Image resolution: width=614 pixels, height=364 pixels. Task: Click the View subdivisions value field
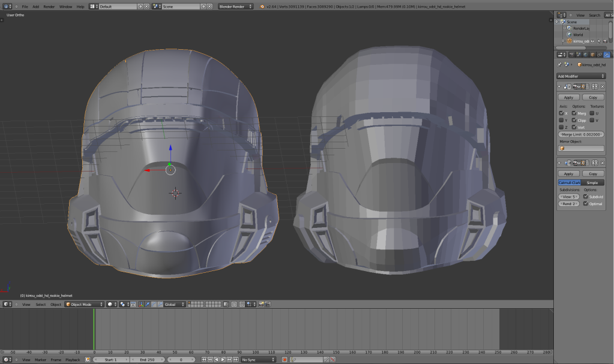point(568,196)
